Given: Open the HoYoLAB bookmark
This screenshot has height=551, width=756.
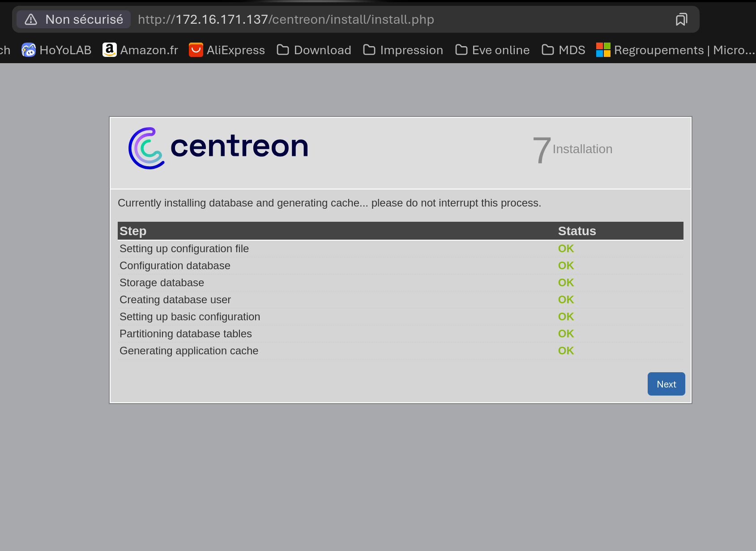Looking at the screenshot, I should point(57,50).
